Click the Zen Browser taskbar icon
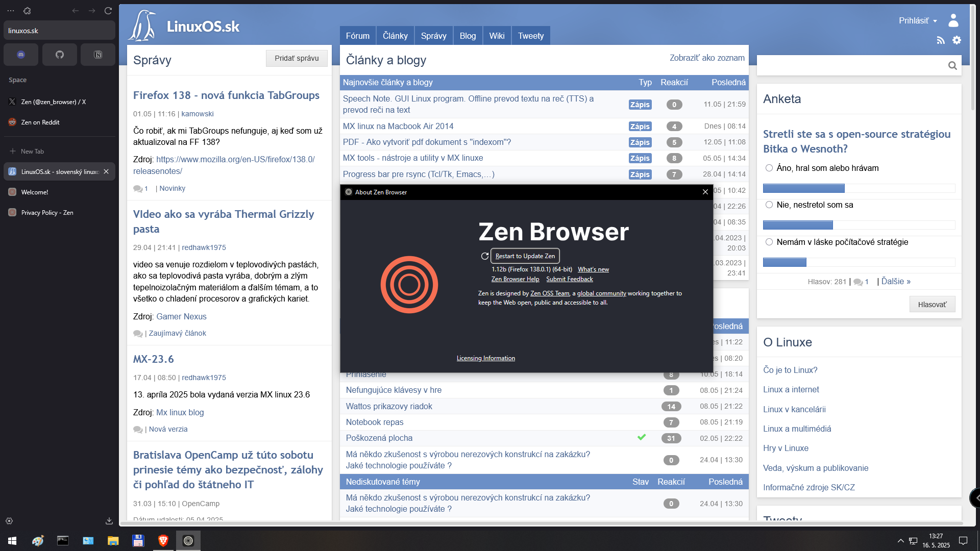Screen dimensions: 980x551 (188, 541)
